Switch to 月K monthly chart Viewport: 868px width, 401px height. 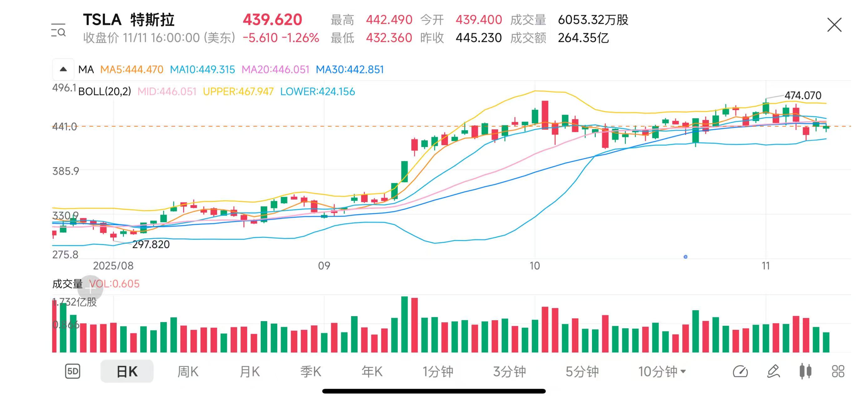(x=249, y=371)
